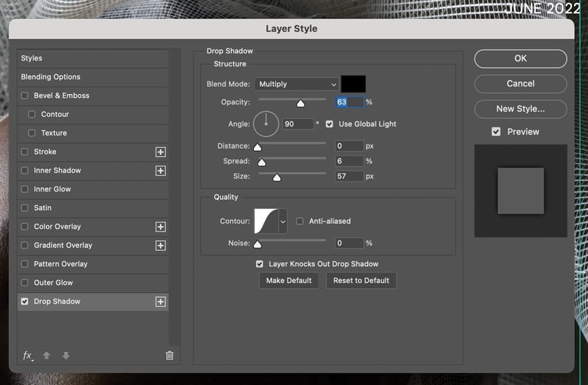This screenshot has width=588, height=385.
Task: Add another Stroke effect with plus icon
Action: click(x=160, y=151)
